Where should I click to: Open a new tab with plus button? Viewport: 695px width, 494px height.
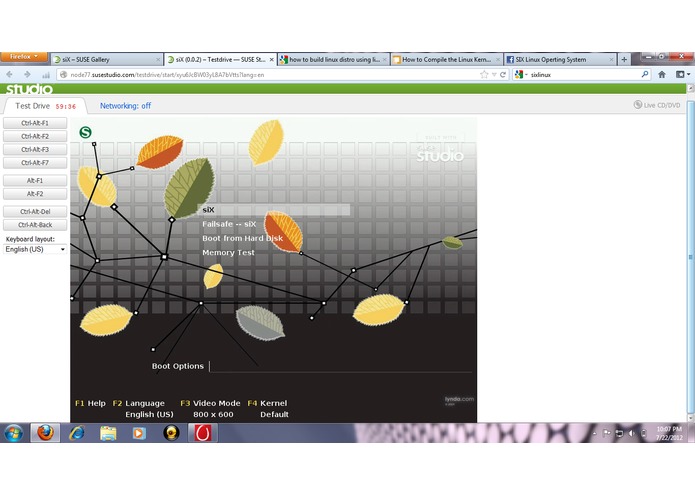(624, 59)
